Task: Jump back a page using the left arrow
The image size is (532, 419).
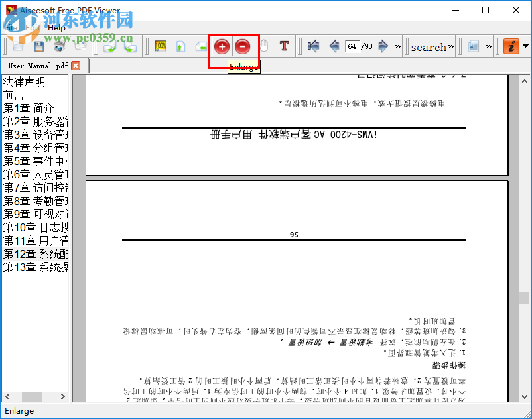Action: pyautogui.click(x=334, y=46)
